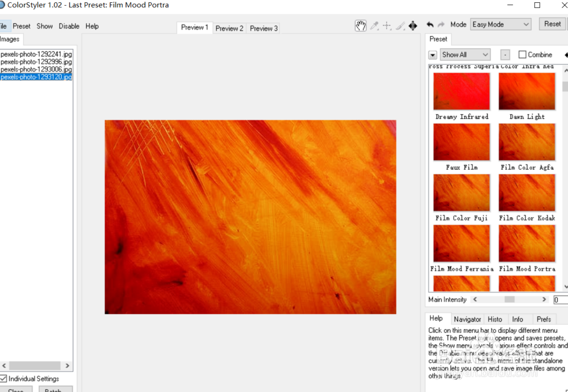Apply the Film Color Fuji preset thumbnail
The width and height of the screenshot is (568, 392).
coord(461,193)
